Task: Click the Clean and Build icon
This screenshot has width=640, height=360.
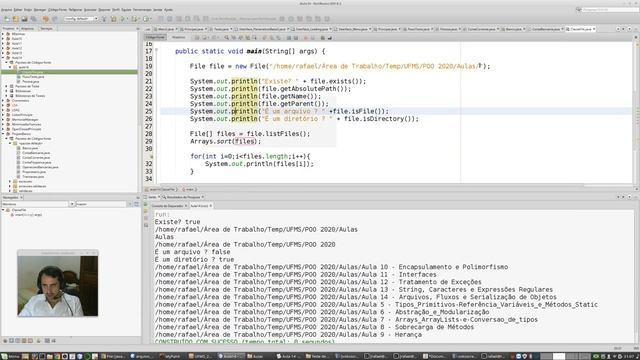Action: [x=113, y=19]
